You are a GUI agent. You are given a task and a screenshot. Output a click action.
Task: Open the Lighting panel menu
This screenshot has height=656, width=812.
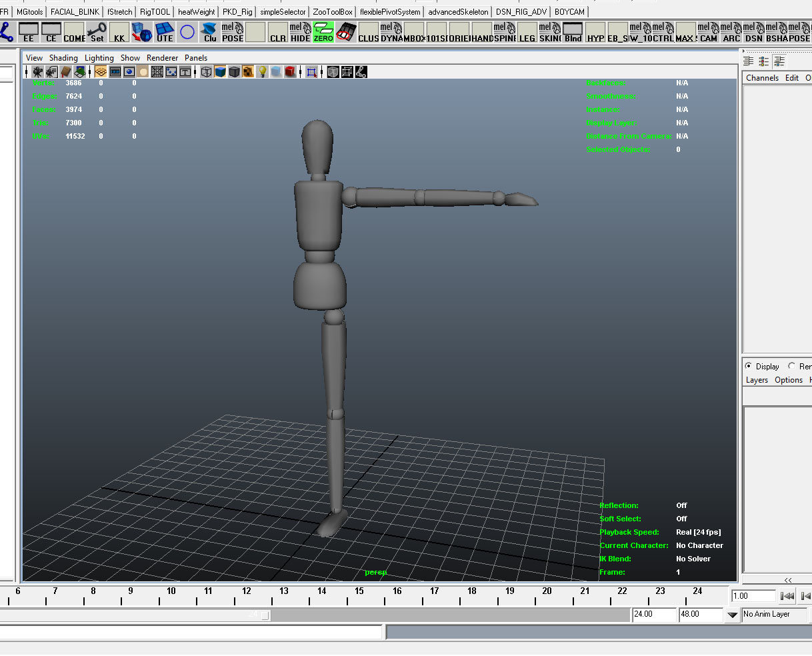(x=99, y=58)
